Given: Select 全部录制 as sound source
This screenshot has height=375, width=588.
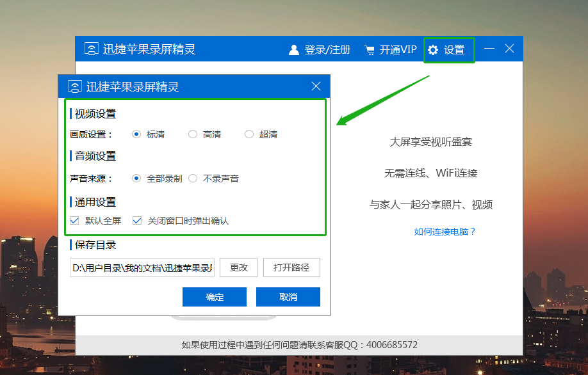Looking at the screenshot, I should click(x=136, y=178).
